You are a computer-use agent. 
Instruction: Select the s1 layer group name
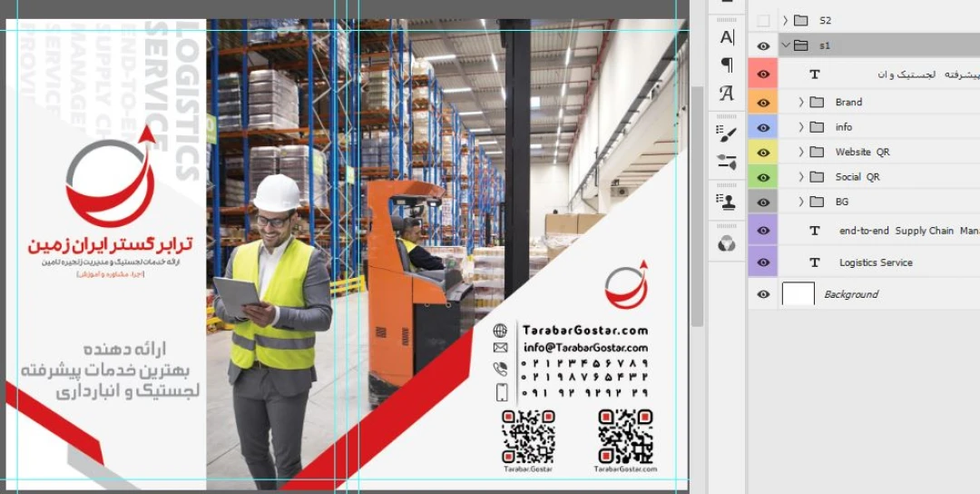pos(825,45)
